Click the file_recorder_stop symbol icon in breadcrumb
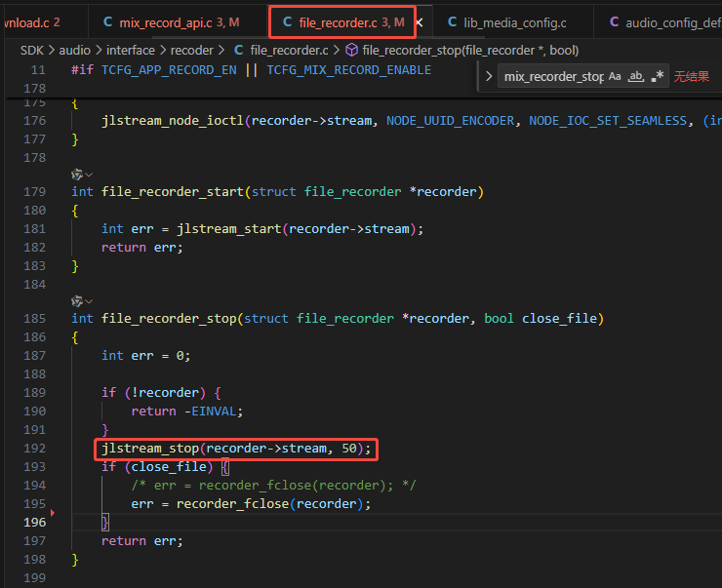This screenshot has width=722, height=588. click(x=352, y=50)
